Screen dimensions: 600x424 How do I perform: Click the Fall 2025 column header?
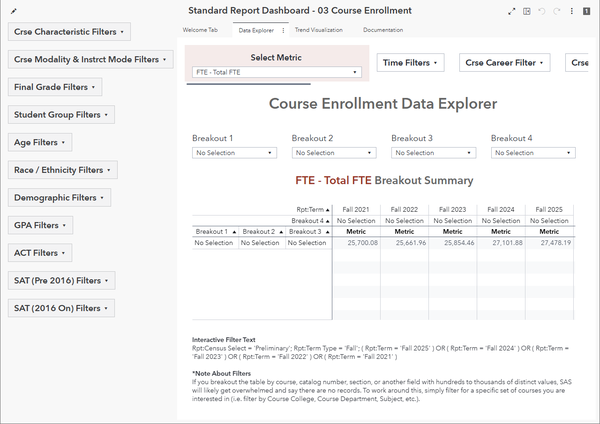pyautogui.click(x=549, y=210)
